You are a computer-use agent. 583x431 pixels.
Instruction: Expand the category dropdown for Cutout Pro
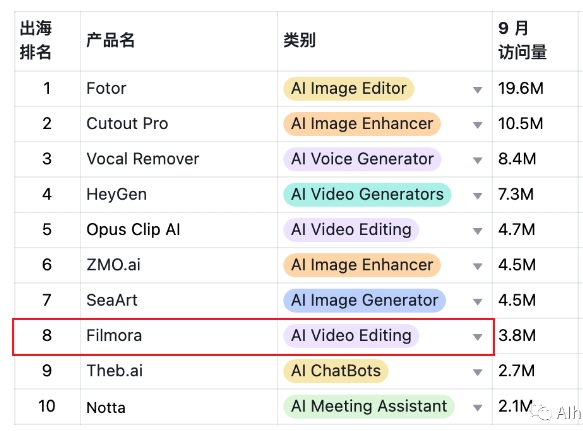[477, 125]
